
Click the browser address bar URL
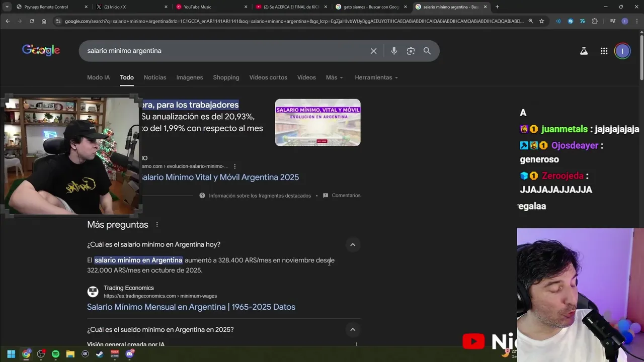click(x=294, y=21)
